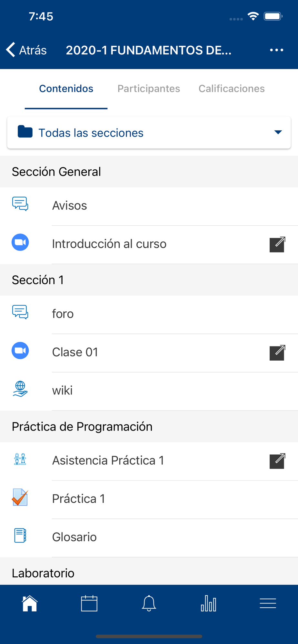The image size is (298, 644).
Task: Tap the three-dots more options icon
Action: tap(277, 50)
